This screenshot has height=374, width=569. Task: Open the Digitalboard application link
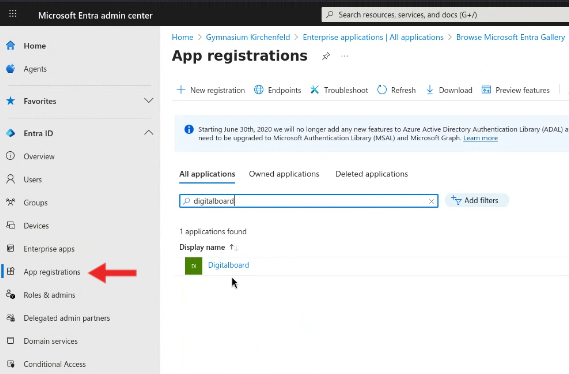click(229, 265)
